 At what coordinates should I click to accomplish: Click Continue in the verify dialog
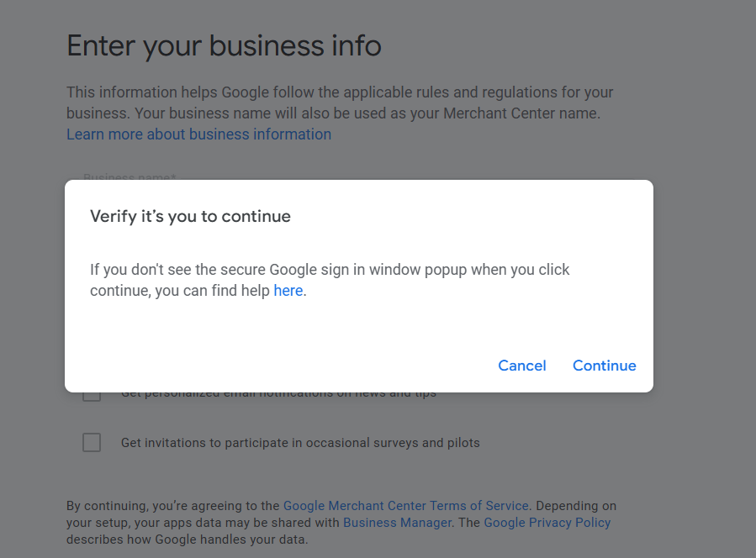coord(604,366)
